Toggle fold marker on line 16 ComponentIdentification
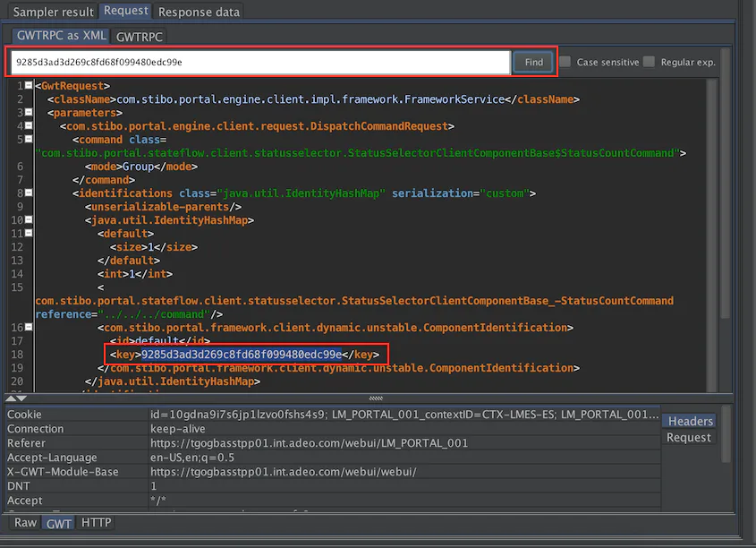756x548 pixels. point(29,327)
